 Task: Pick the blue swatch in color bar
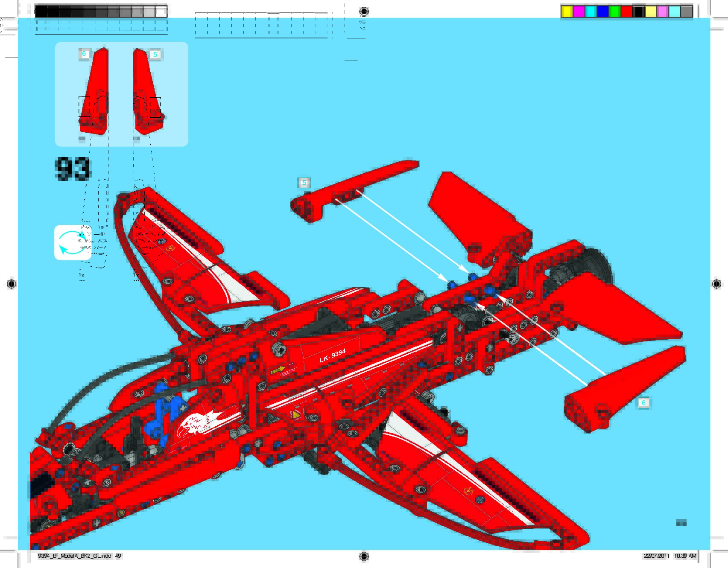(x=602, y=12)
